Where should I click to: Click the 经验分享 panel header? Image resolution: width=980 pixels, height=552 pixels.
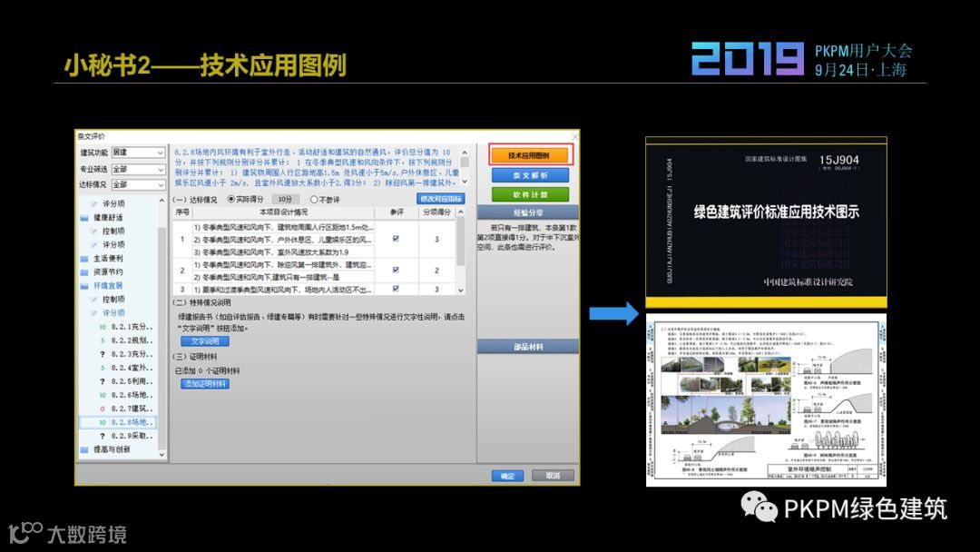[528, 212]
